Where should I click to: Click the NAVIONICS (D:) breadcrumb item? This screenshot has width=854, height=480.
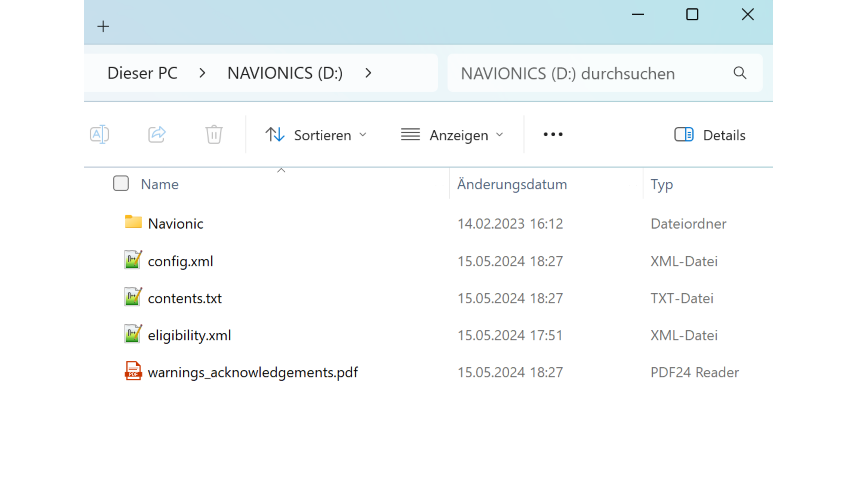coord(285,73)
